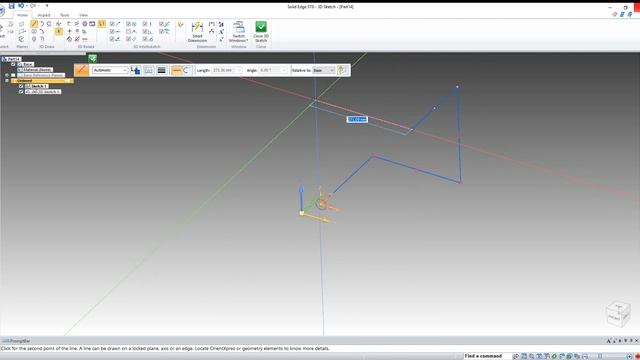Click the line width icon in command bar
The width and height of the screenshot is (640, 360).
click(162, 70)
